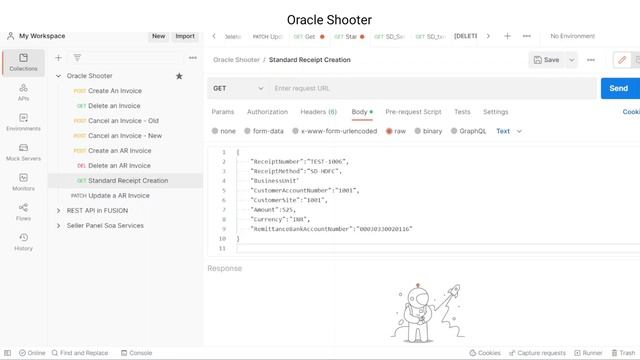
Task: Open Find and Replace from status bar
Action: coord(80,353)
